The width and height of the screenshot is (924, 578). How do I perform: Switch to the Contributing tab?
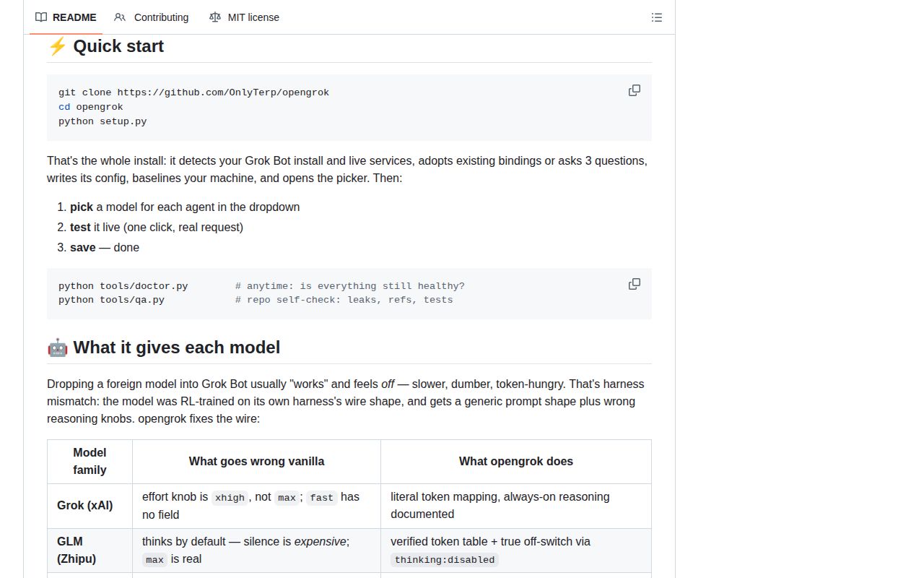[x=152, y=17]
